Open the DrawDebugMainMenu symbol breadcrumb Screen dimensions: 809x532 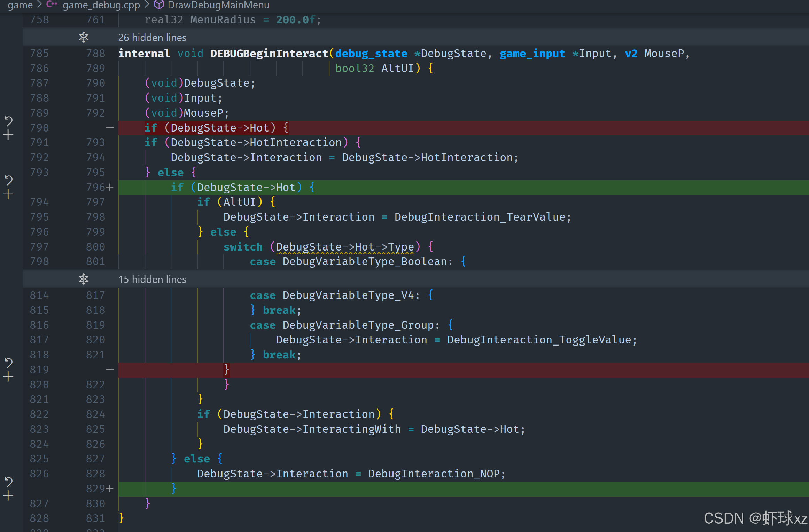218,5
